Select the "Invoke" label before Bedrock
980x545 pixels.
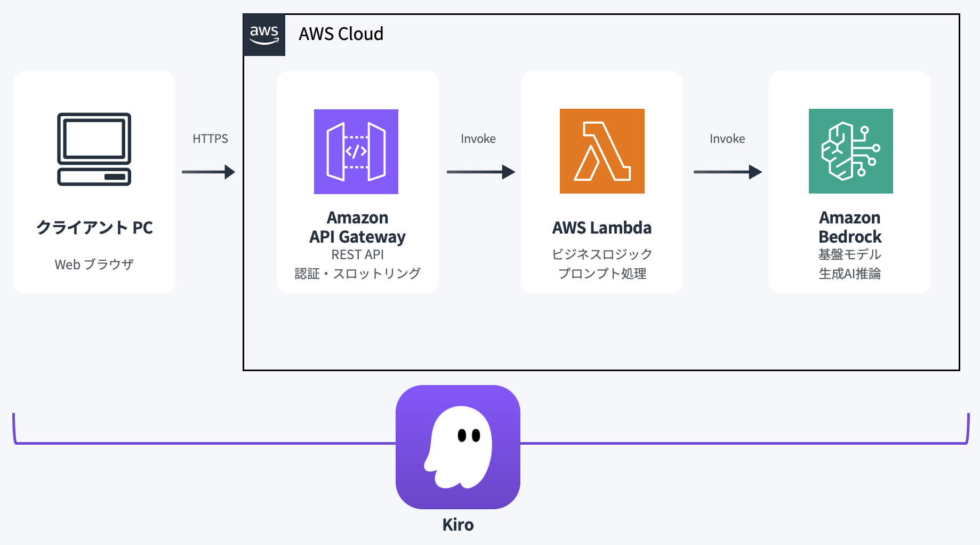coord(727,139)
